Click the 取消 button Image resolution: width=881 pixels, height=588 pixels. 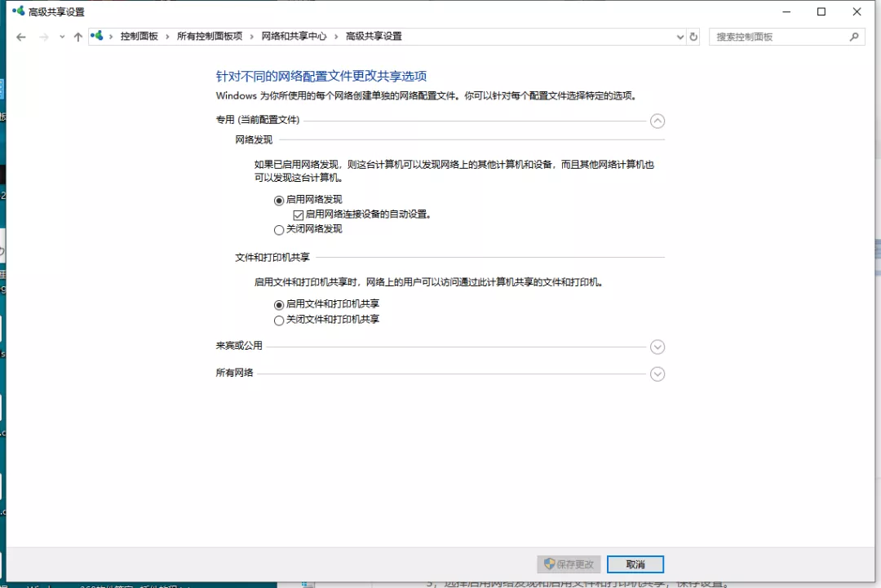coord(635,564)
